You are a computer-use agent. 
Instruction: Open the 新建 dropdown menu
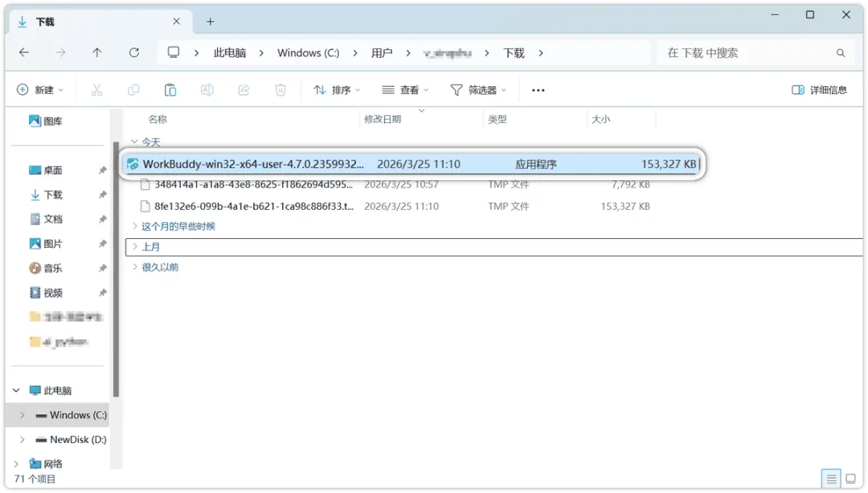(40, 90)
